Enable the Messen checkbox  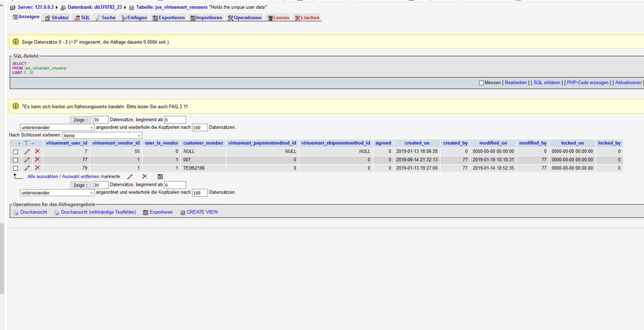tap(481, 83)
